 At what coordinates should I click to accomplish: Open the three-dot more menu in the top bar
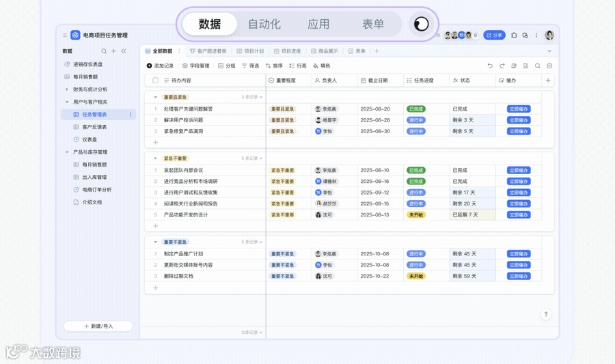point(536,35)
